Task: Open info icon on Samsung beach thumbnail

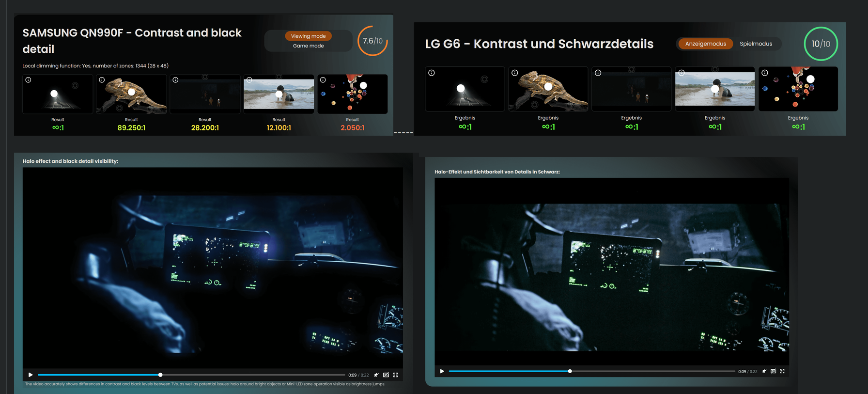Action: tap(249, 80)
